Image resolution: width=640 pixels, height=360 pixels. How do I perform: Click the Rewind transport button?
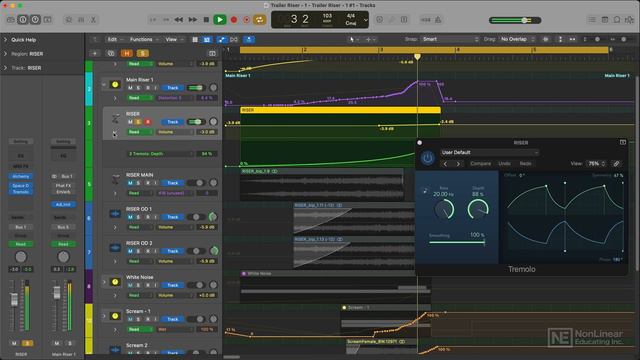179,20
